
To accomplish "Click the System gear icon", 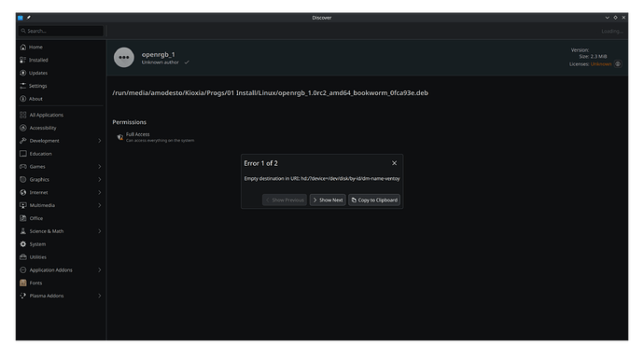I will [x=23, y=244].
